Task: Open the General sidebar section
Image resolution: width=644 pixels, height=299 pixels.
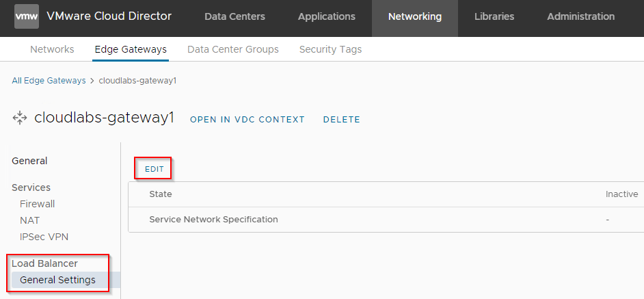Action: [29, 161]
